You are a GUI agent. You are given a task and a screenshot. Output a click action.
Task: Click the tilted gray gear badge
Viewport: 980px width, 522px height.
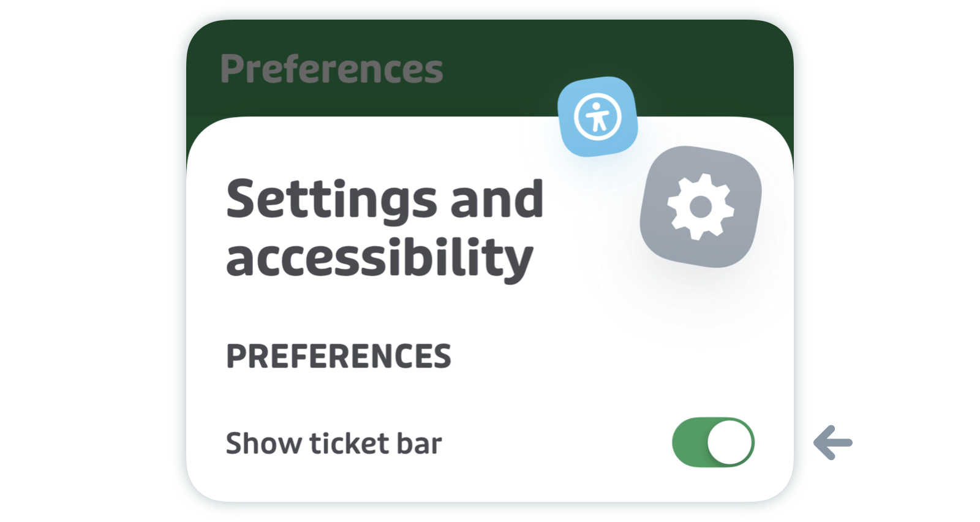click(x=701, y=206)
